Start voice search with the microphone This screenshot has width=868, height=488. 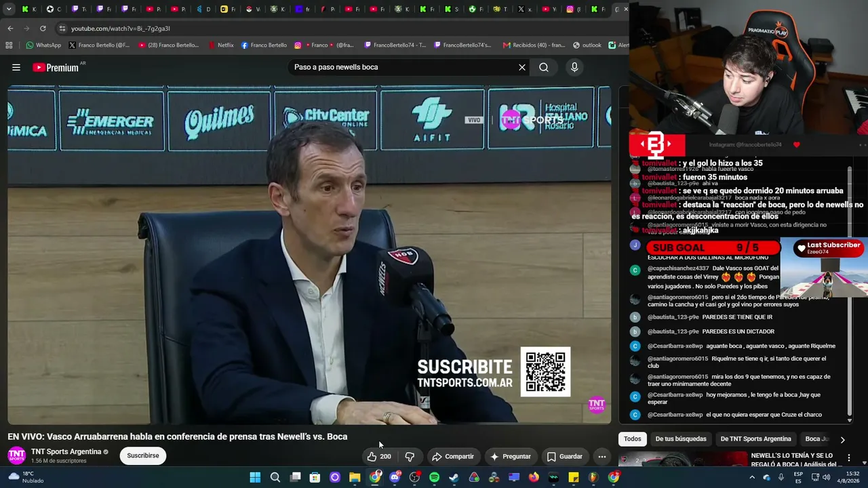pos(574,67)
